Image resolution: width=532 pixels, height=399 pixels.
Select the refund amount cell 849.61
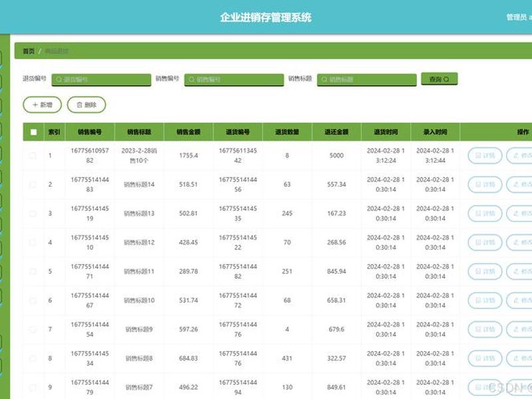tap(336, 387)
